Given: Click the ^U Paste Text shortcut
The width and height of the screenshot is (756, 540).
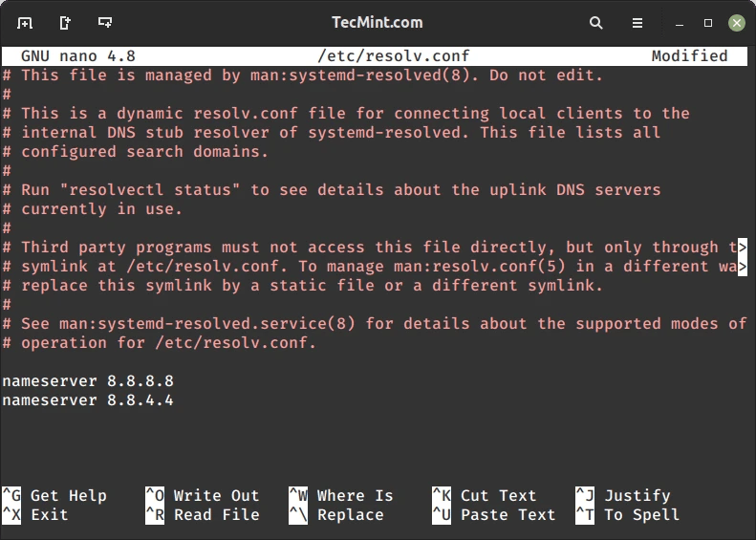Looking at the screenshot, I should [493, 514].
